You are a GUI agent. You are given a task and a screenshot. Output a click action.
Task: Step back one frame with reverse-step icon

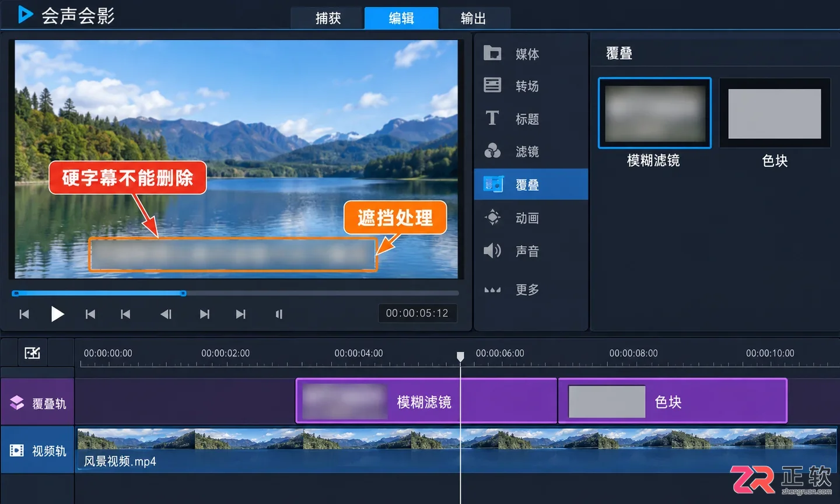[x=166, y=314]
